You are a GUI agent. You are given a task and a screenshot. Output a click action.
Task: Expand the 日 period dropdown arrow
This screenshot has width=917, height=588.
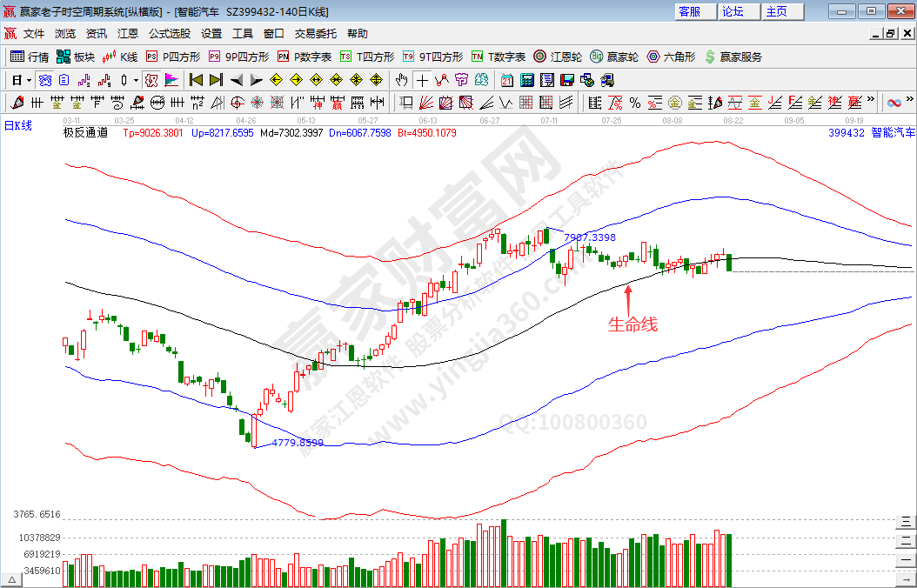point(29,80)
